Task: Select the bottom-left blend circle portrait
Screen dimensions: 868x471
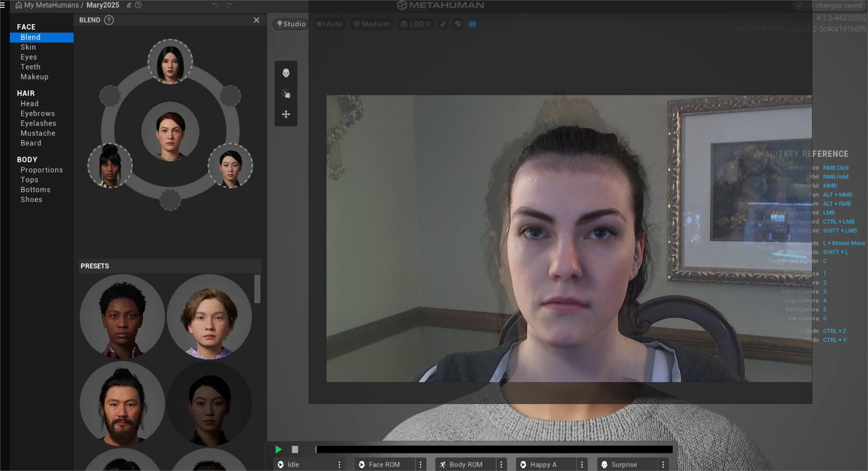Action: tap(110, 165)
